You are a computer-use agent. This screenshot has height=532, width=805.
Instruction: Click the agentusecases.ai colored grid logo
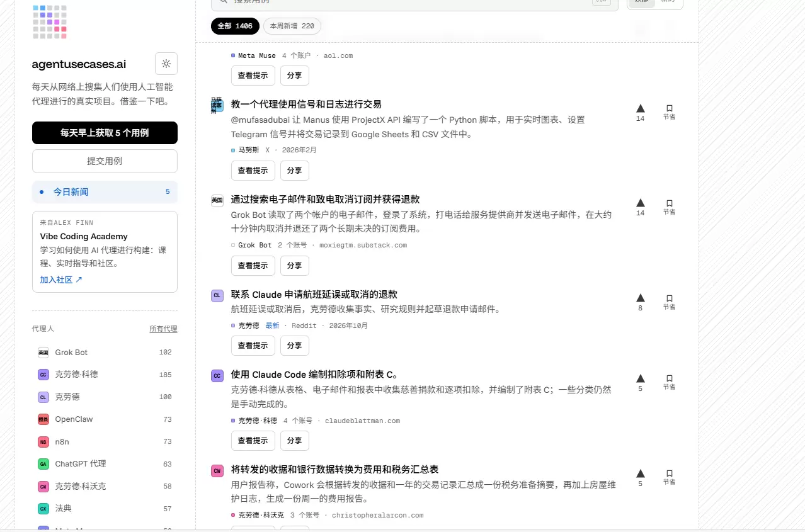click(x=50, y=22)
